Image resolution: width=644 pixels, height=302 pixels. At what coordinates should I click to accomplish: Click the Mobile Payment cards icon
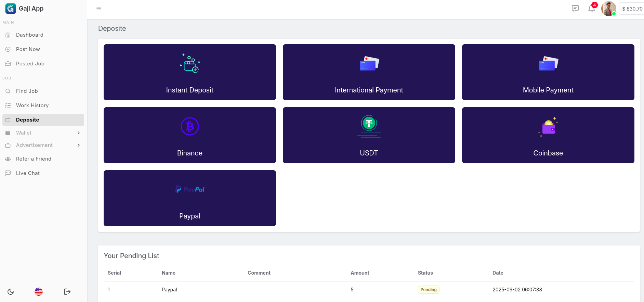549,63
